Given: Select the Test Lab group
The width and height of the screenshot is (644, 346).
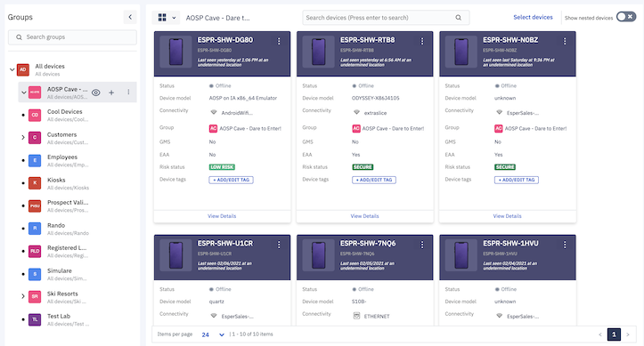Looking at the screenshot, I should click(x=58, y=316).
